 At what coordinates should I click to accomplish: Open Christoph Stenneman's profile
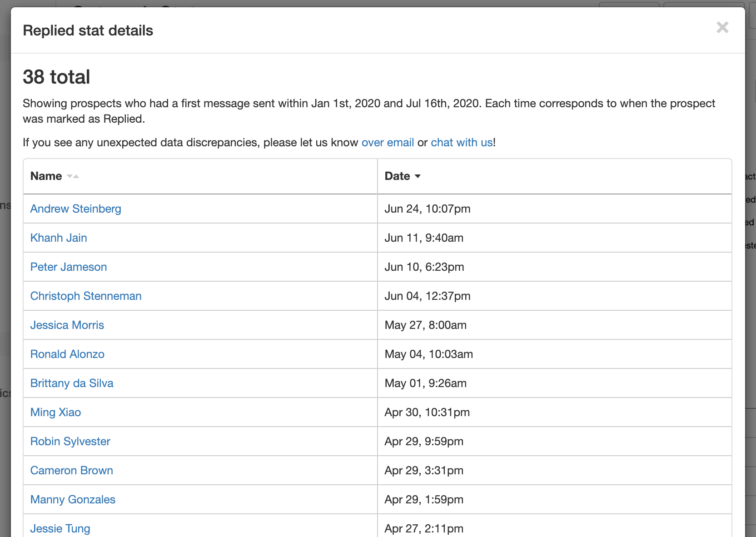[86, 296]
